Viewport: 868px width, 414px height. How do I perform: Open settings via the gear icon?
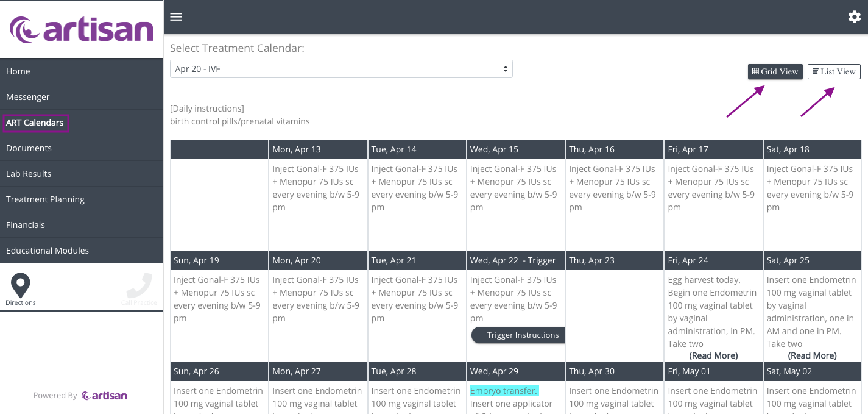pos(854,17)
